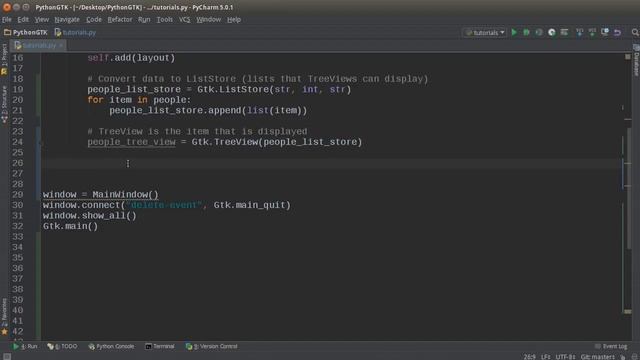Open the View menu
The image size is (640, 360).
(42, 20)
